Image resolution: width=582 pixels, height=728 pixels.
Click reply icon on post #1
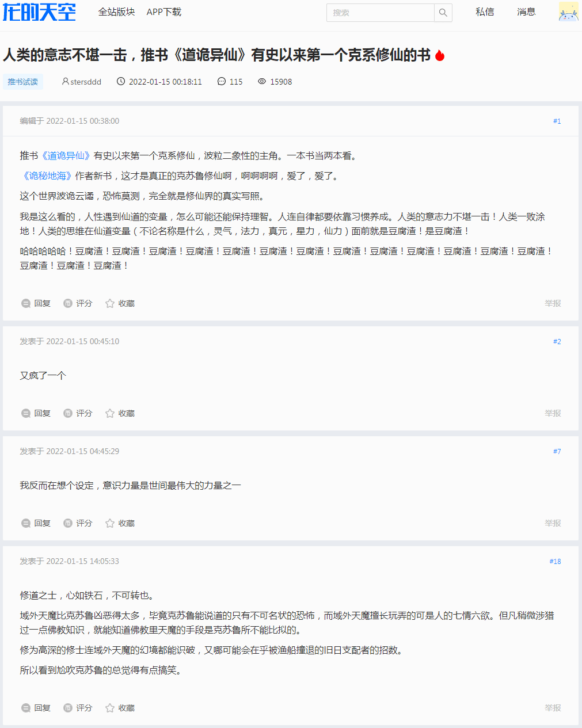[26, 303]
